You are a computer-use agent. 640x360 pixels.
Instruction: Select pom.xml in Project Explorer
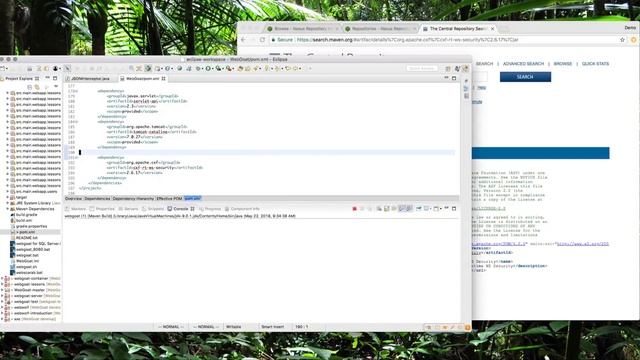click(x=27, y=232)
